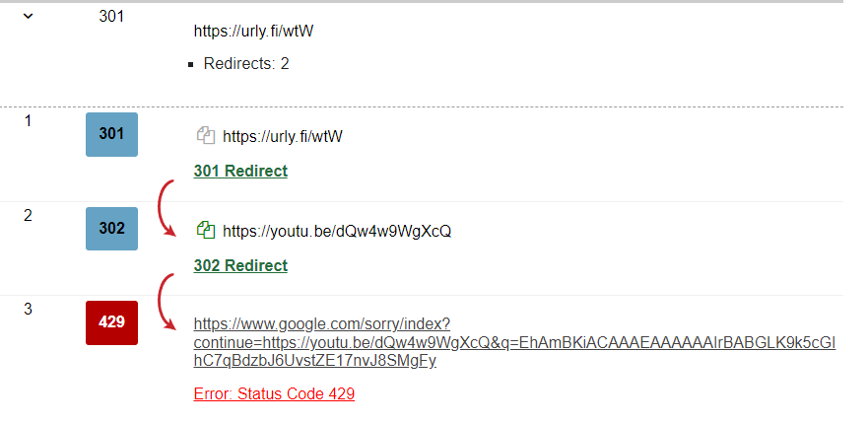Copy the youtu.be URL with the green copy icon

pos(206,230)
